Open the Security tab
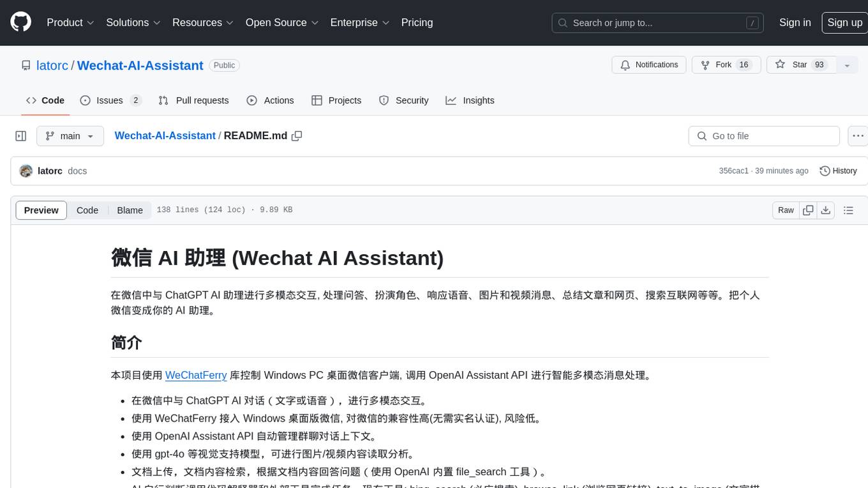Image resolution: width=868 pixels, height=488 pixels. pos(404,100)
